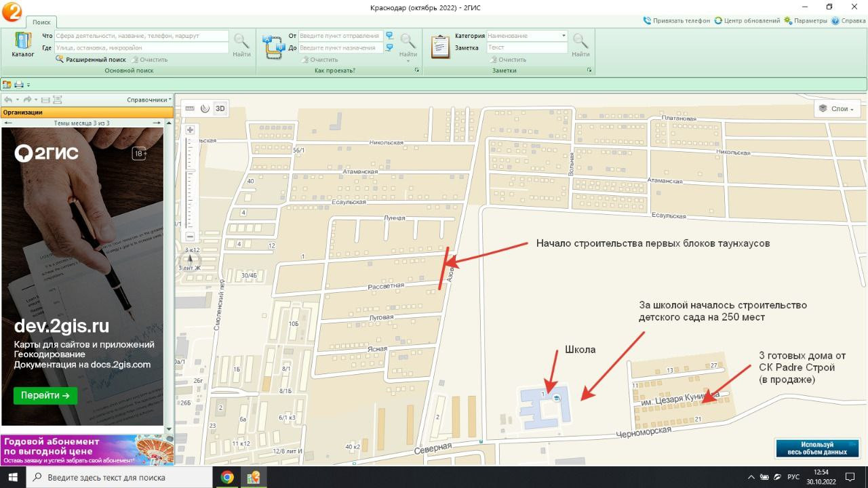Open the Слои layers dropdown
This screenshot has height=488, width=868.
[837, 108]
